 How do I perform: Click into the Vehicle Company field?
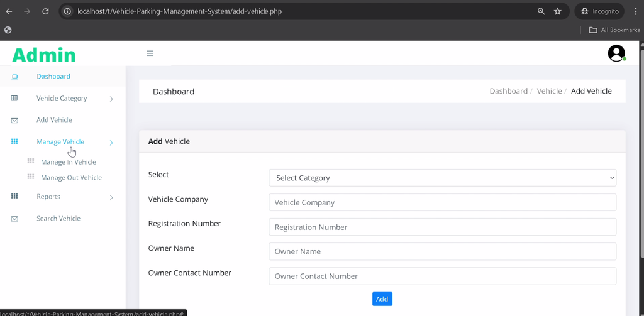[443, 202]
